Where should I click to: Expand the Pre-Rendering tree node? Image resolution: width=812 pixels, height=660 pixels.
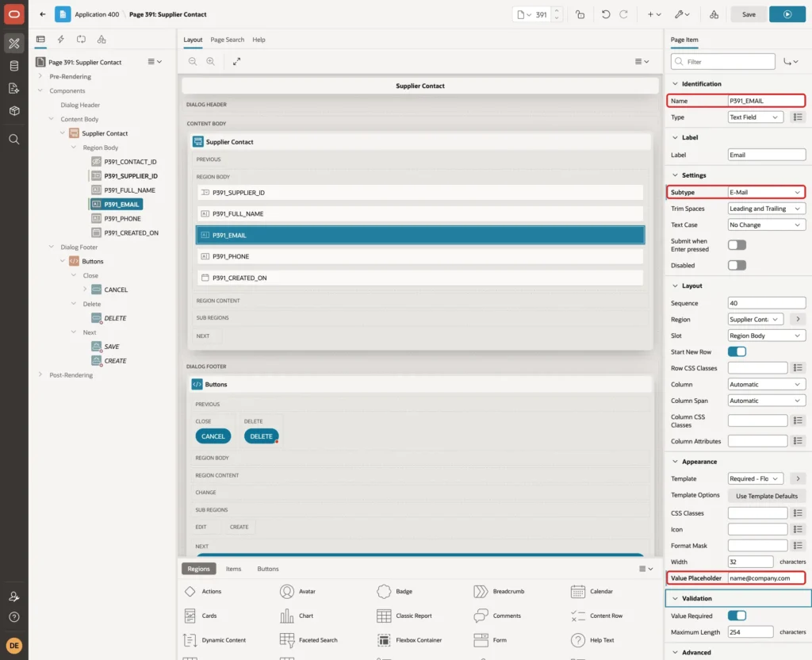pos(40,76)
